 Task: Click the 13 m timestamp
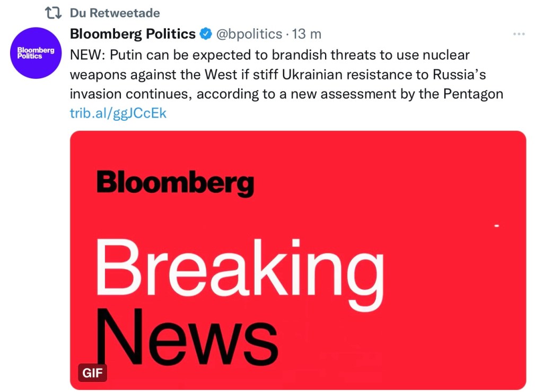307,34
